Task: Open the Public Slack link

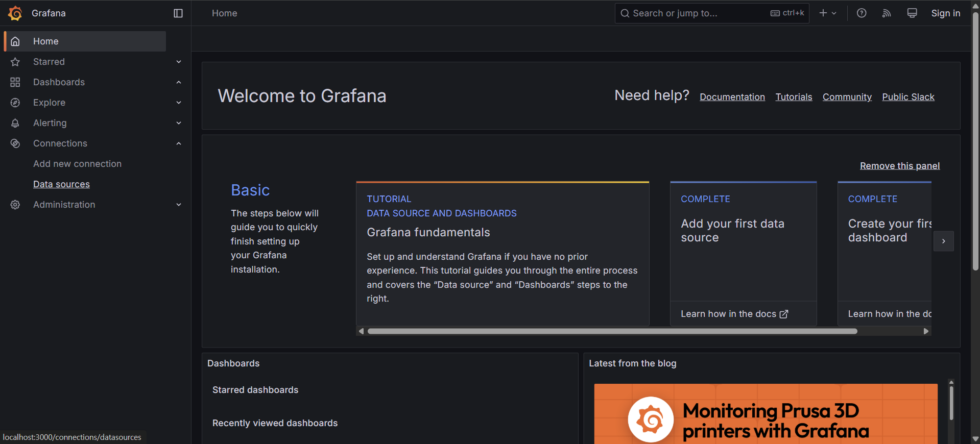Action: (908, 97)
